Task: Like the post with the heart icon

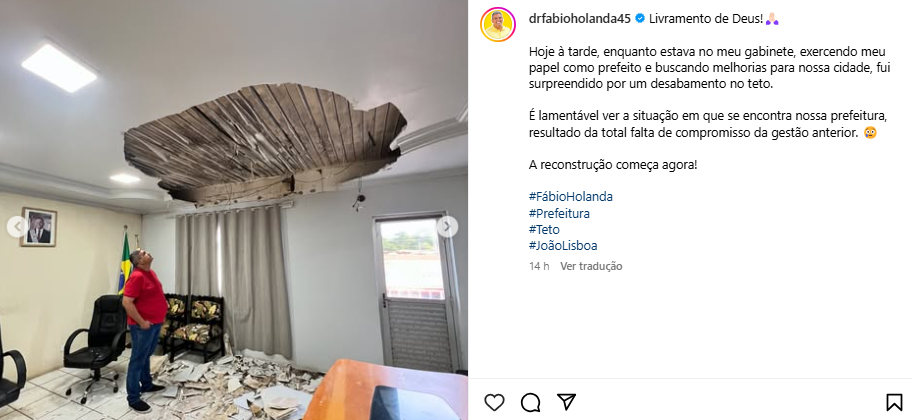Action: [494, 402]
